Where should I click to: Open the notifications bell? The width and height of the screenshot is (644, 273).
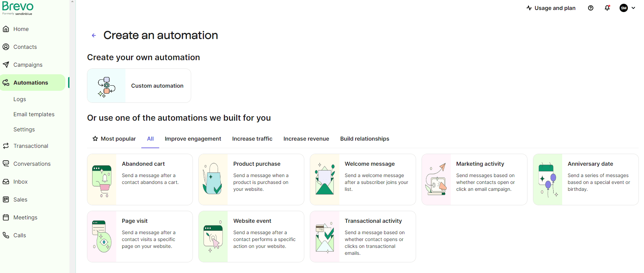[607, 8]
